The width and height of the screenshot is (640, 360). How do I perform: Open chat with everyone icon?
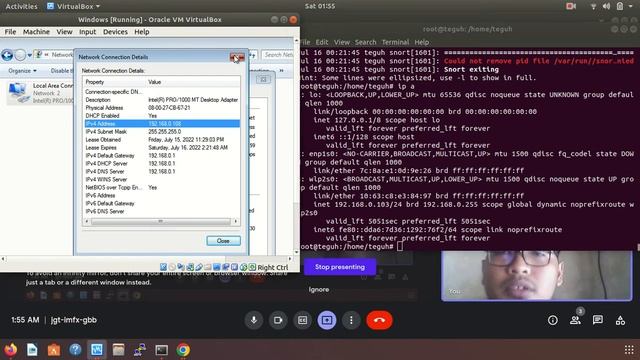point(598,320)
